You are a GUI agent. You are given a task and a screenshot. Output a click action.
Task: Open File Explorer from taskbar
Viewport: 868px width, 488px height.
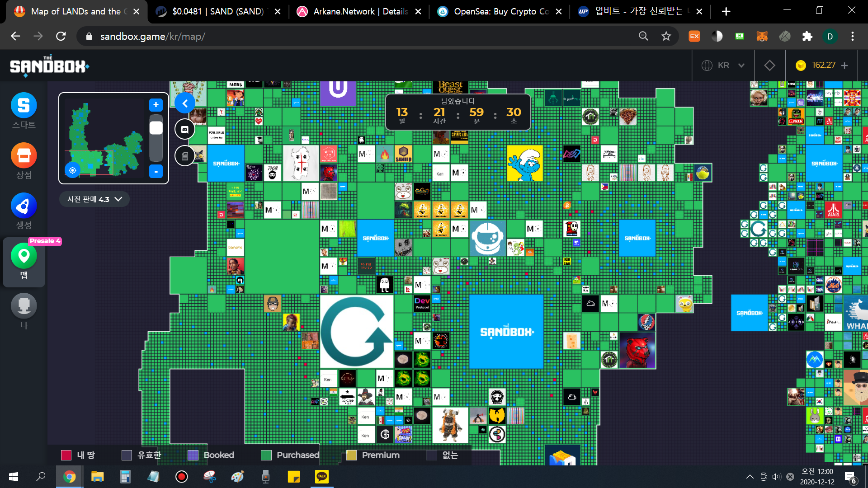97,477
